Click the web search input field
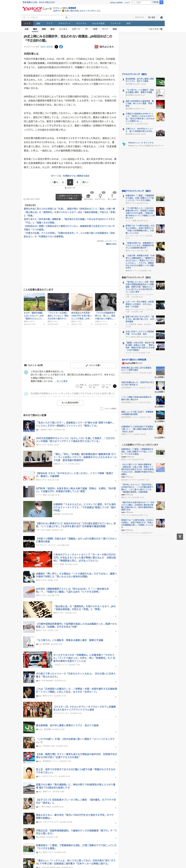The image size is (186, 868). coord(141,2)
